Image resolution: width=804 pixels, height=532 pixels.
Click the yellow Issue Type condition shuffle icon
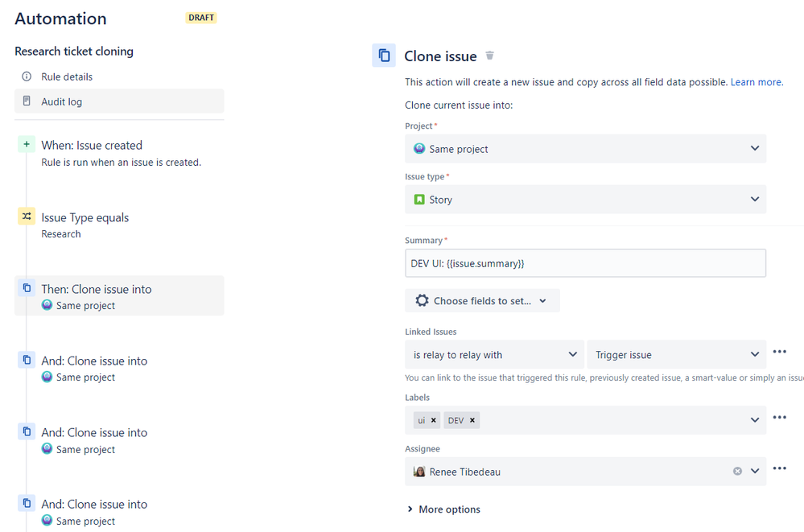tap(27, 216)
